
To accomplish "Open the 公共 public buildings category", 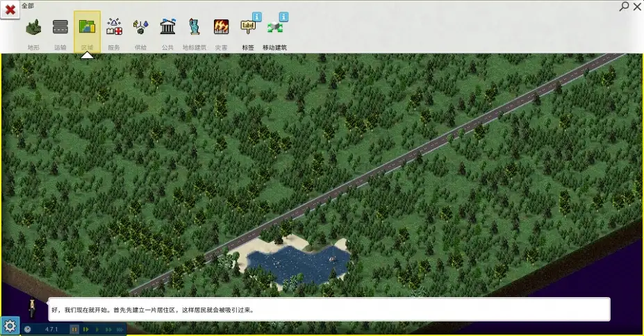I will click(x=167, y=27).
